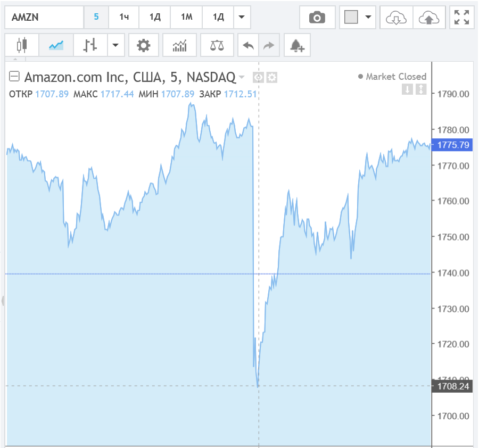This screenshot has width=479, height=448.
Task: Click the AMZN symbol input field
Action: pos(44,17)
